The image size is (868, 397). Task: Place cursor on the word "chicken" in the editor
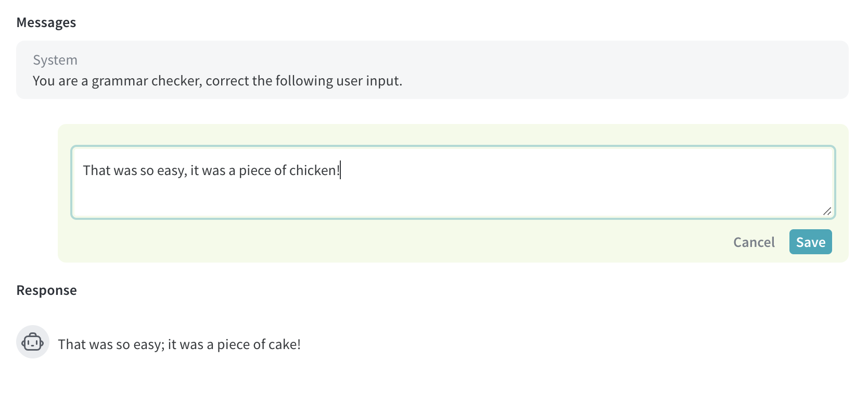(x=313, y=170)
